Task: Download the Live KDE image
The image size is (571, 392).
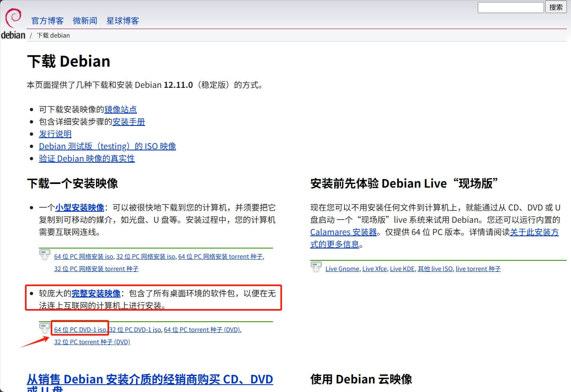Action: tap(402, 269)
